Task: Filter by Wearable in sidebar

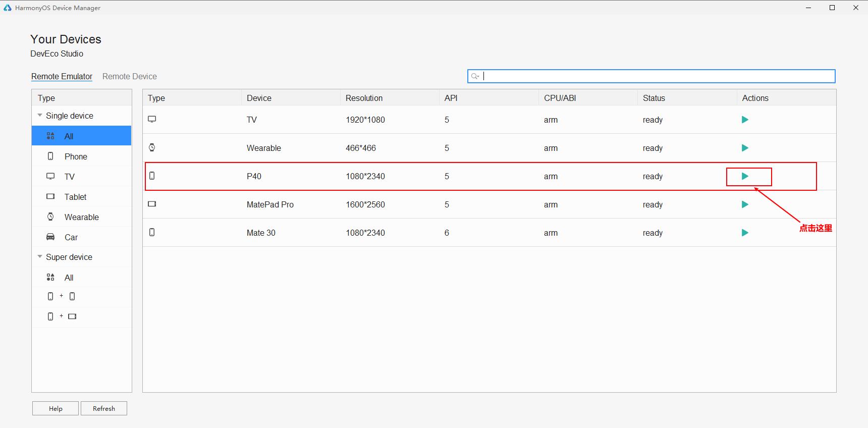Action: [81, 217]
